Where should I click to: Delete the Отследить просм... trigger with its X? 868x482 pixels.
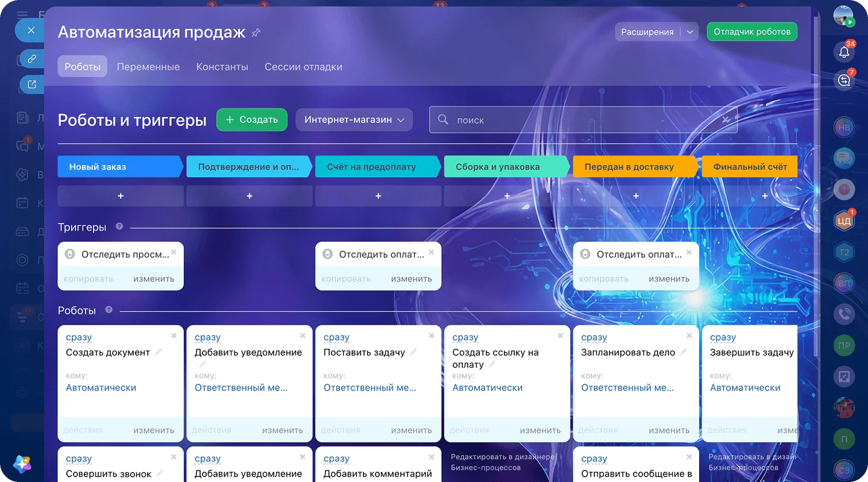(174, 252)
